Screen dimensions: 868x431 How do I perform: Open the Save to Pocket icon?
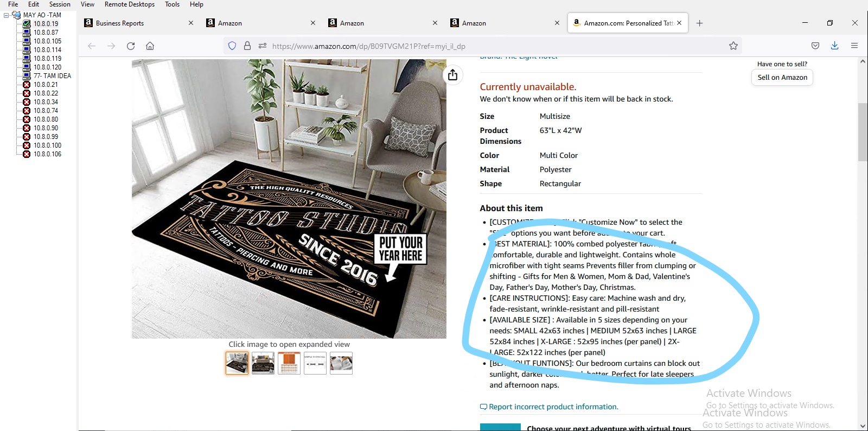[815, 46]
